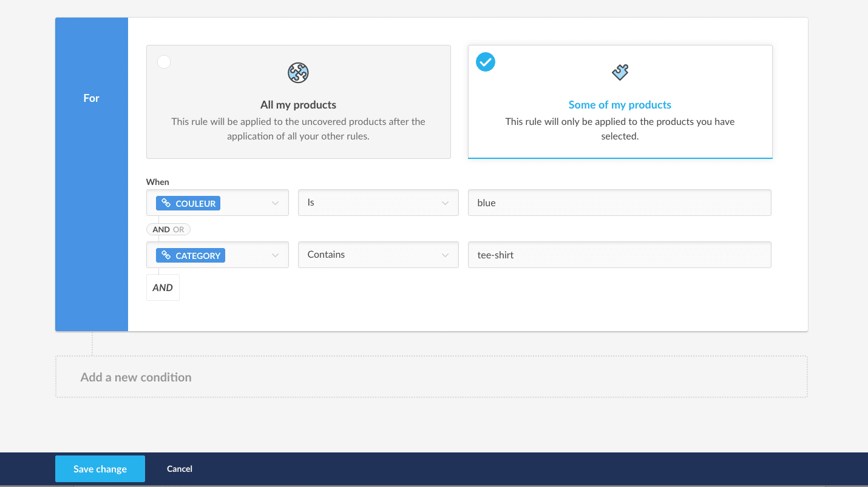Select the All my products radio circle

click(164, 62)
